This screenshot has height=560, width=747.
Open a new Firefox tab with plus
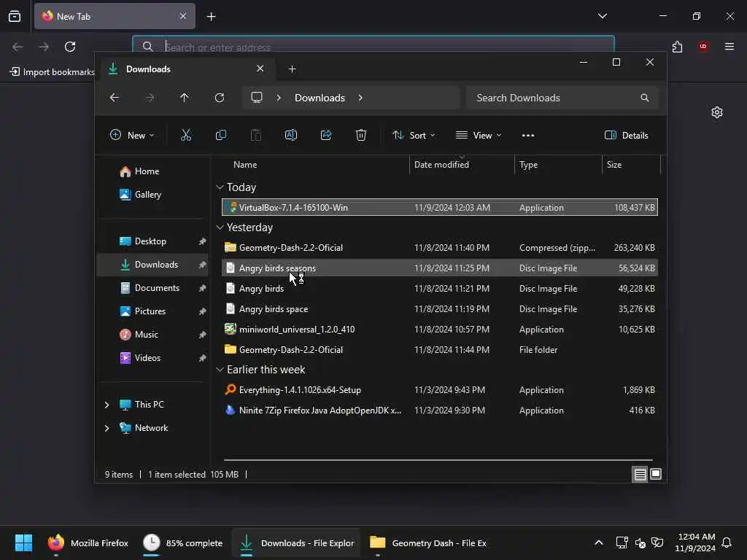pyautogui.click(x=211, y=16)
